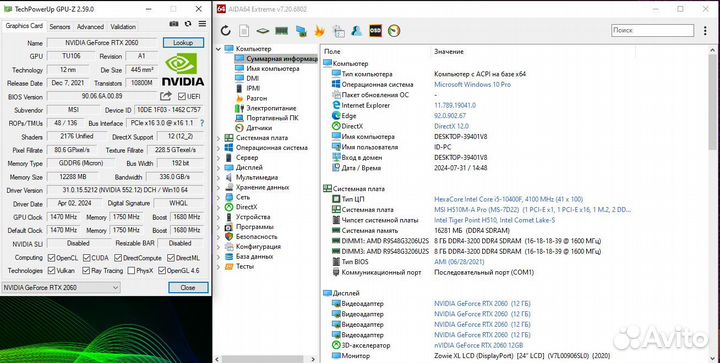Toggle the CUDA checkbox
This screenshot has width=720, height=363.
86,258
